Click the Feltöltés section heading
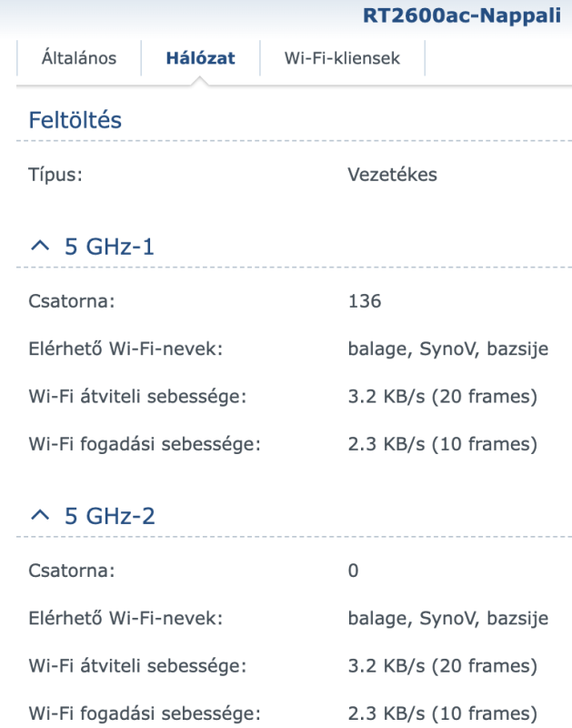 pyautogui.click(x=75, y=120)
